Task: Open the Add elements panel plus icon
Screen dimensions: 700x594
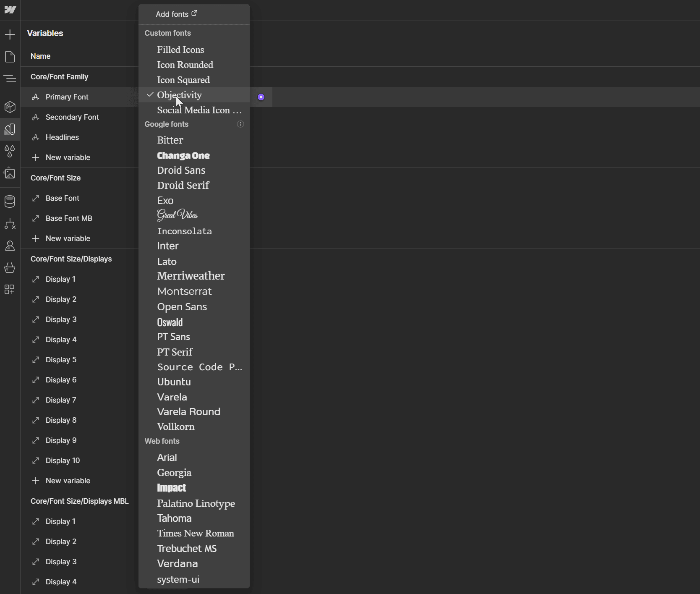Action: pos(10,34)
